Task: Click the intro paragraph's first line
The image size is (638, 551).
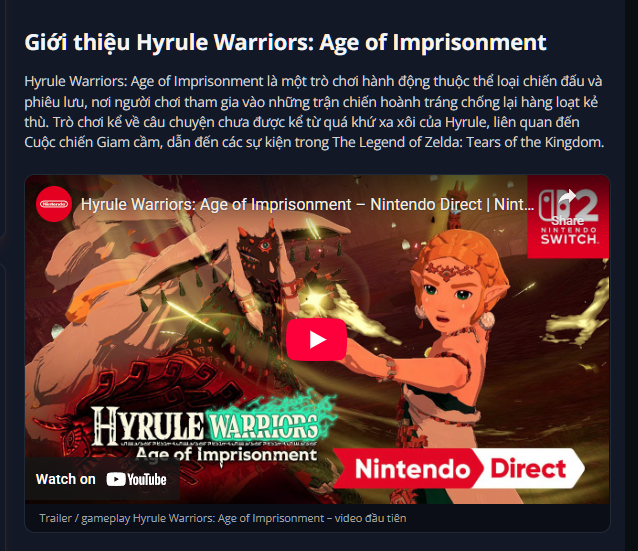Action: pos(313,81)
